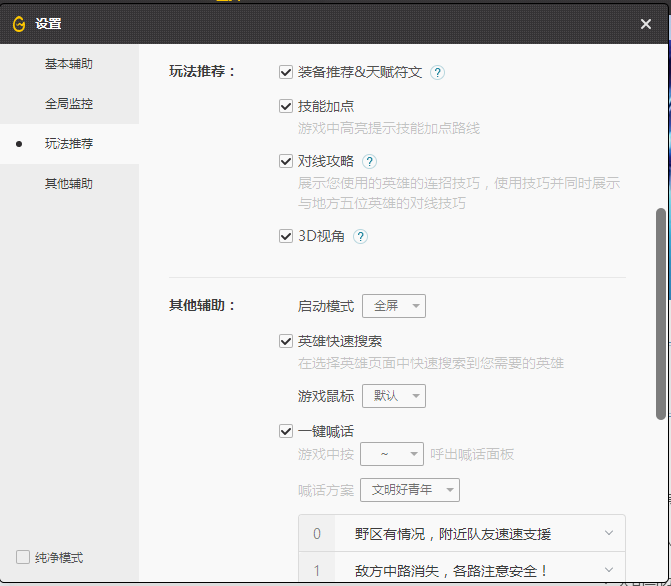The width and height of the screenshot is (671, 586).
Task: Click the help icon beside 装备推荐&天赋符文
Action: click(x=437, y=73)
